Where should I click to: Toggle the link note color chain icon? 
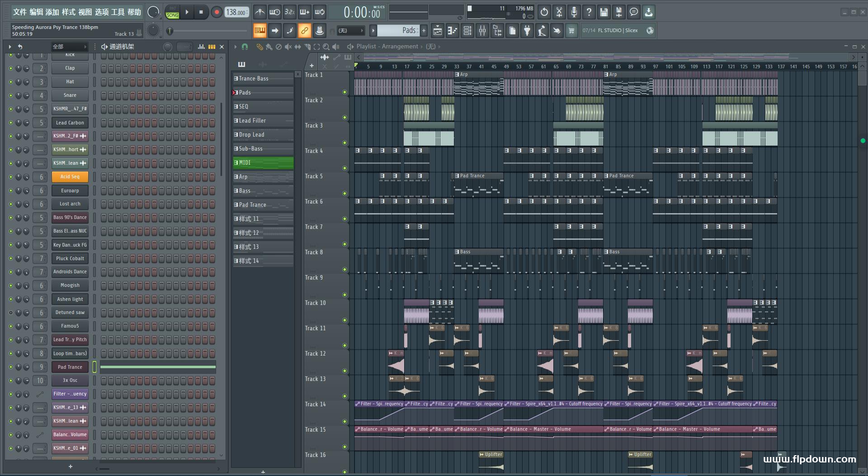(304, 31)
